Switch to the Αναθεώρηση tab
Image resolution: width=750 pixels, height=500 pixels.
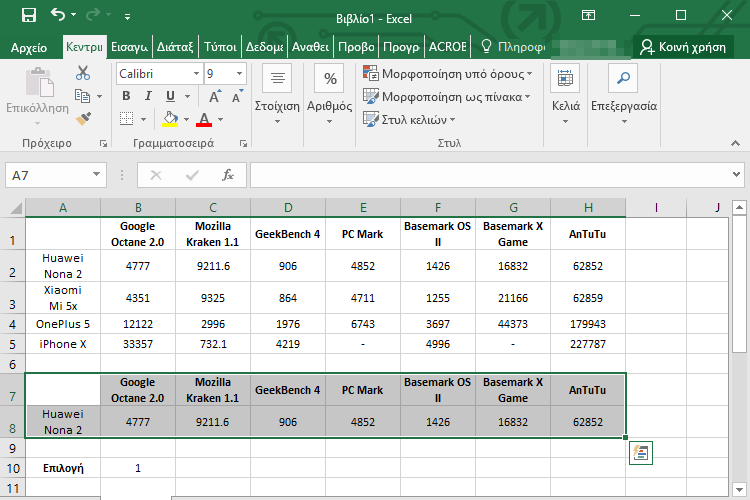(310, 47)
